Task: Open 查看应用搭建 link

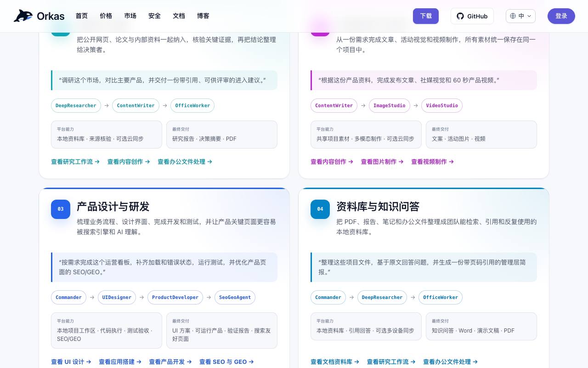Action: pos(120,362)
